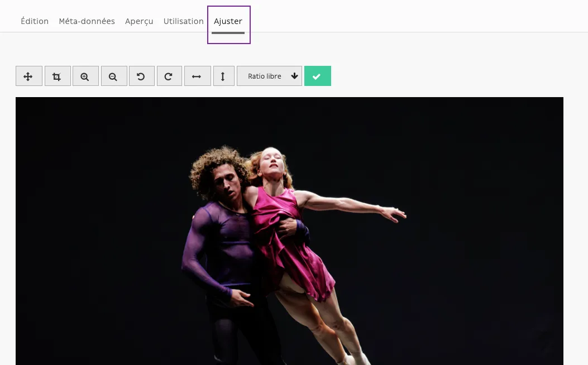
Task: Open the Méta-données tab
Action: coord(87,21)
